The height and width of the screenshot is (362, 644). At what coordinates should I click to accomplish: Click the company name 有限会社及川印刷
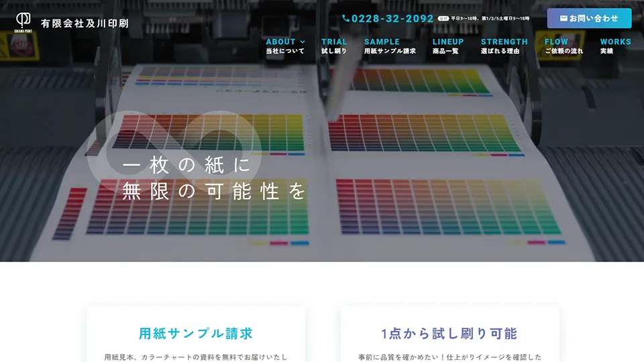(85, 23)
